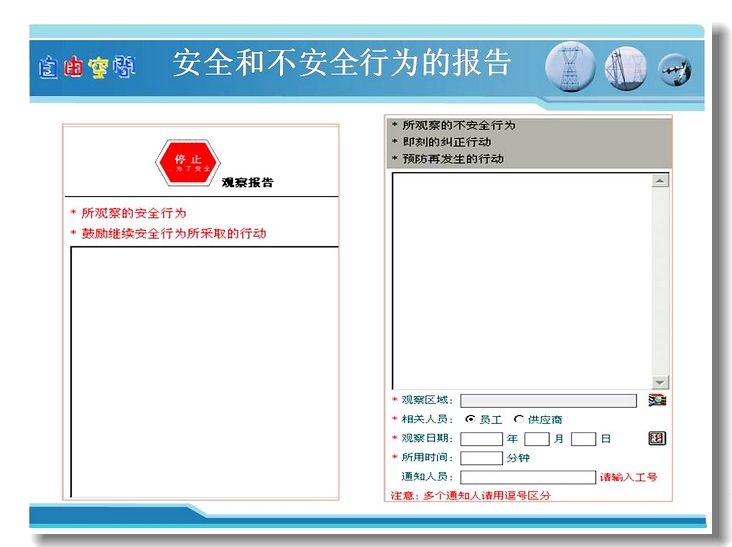Click the smallest round header image

click(675, 70)
